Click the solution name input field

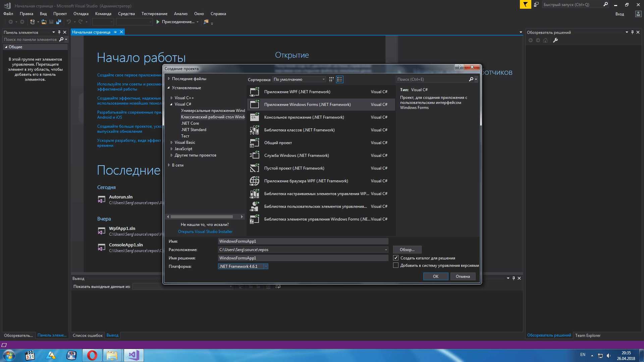tap(303, 258)
